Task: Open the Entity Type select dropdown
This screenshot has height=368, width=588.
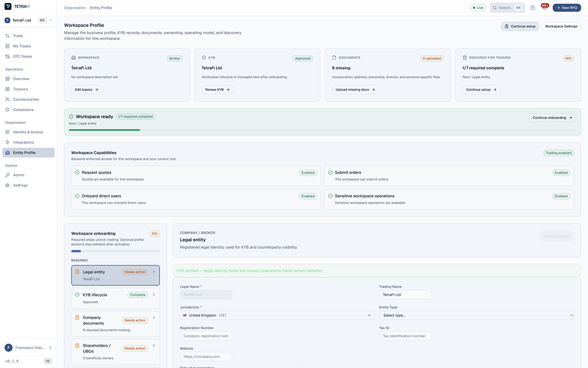Action: [x=476, y=315]
